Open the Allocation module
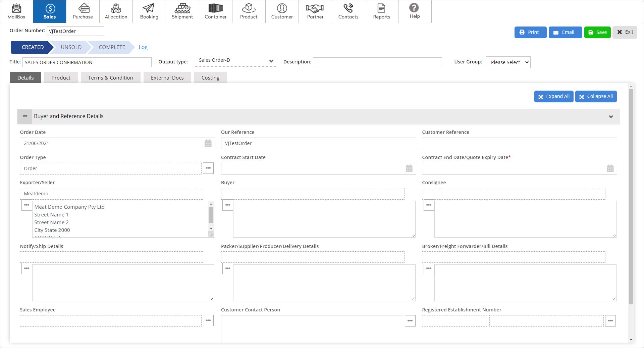The height and width of the screenshot is (348, 644). point(116,11)
